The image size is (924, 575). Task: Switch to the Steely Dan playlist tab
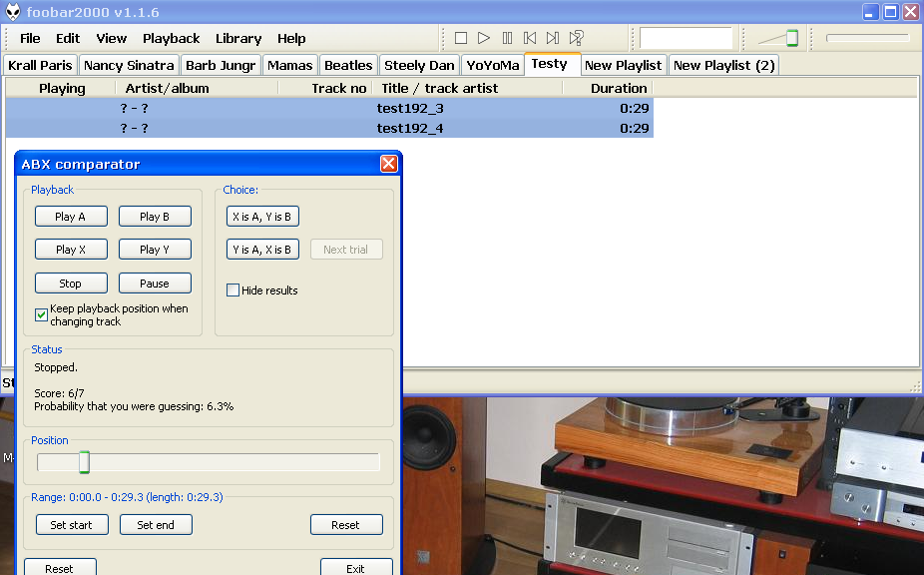(x=419, y=65)
